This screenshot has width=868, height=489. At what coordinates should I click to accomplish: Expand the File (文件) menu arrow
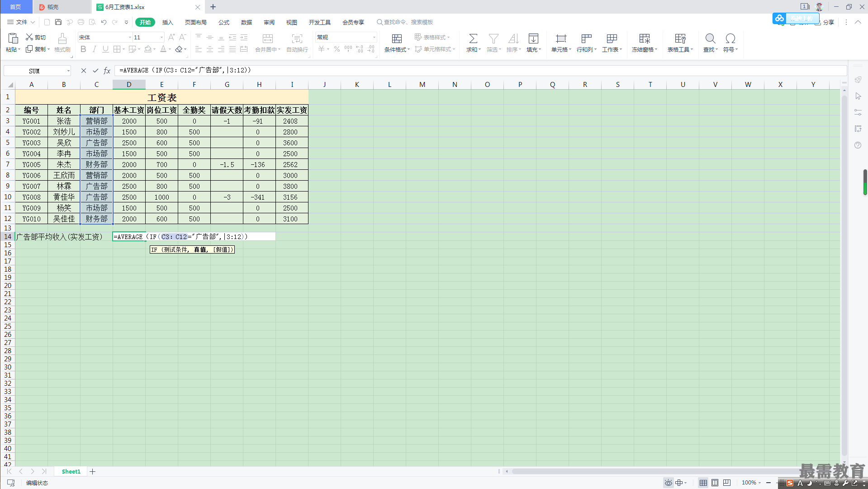pos(33,22)
